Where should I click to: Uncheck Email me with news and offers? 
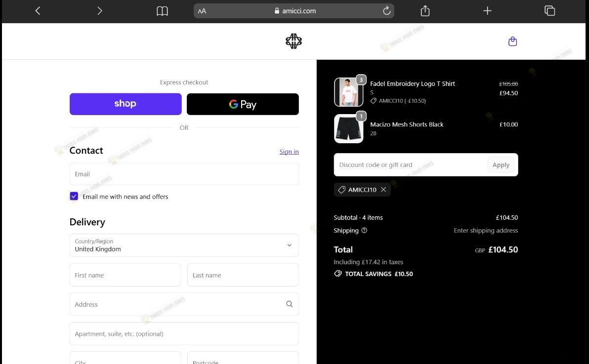[74, 196]
